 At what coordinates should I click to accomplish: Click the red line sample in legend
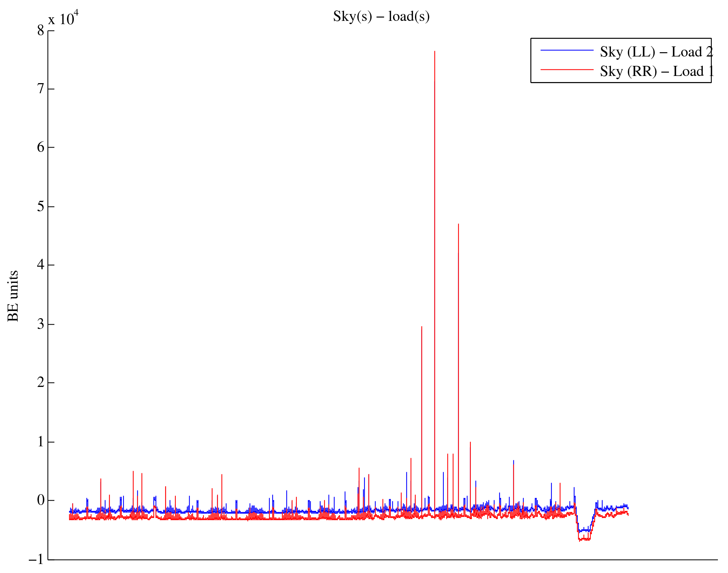[567, 69]
